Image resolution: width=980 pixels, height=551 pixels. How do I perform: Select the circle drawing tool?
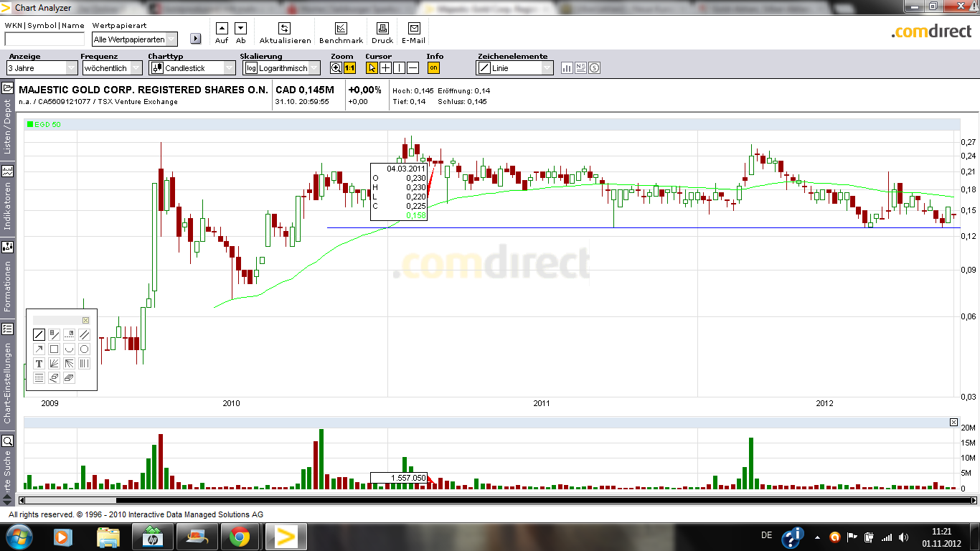tap(84, 349)
